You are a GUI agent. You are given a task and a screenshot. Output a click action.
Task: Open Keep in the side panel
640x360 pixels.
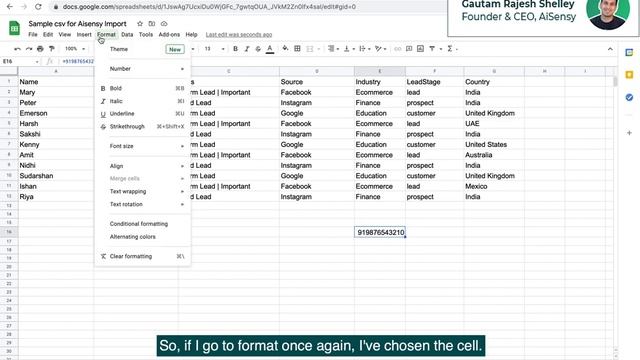(x=629, y=75)
